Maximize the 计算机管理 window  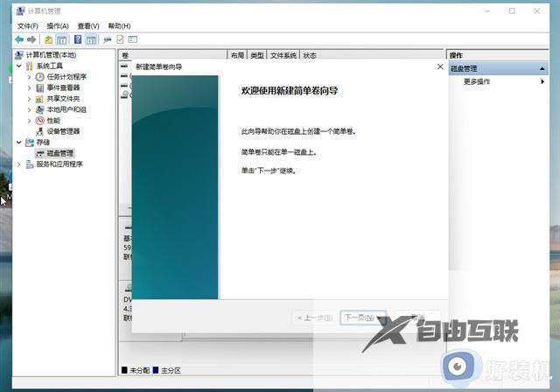coord(512,11)
